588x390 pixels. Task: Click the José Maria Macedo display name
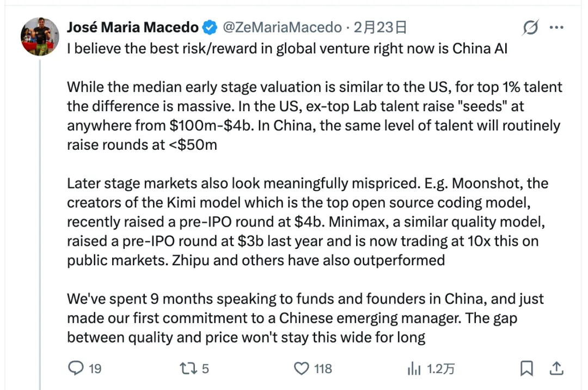tap(132, 27)
